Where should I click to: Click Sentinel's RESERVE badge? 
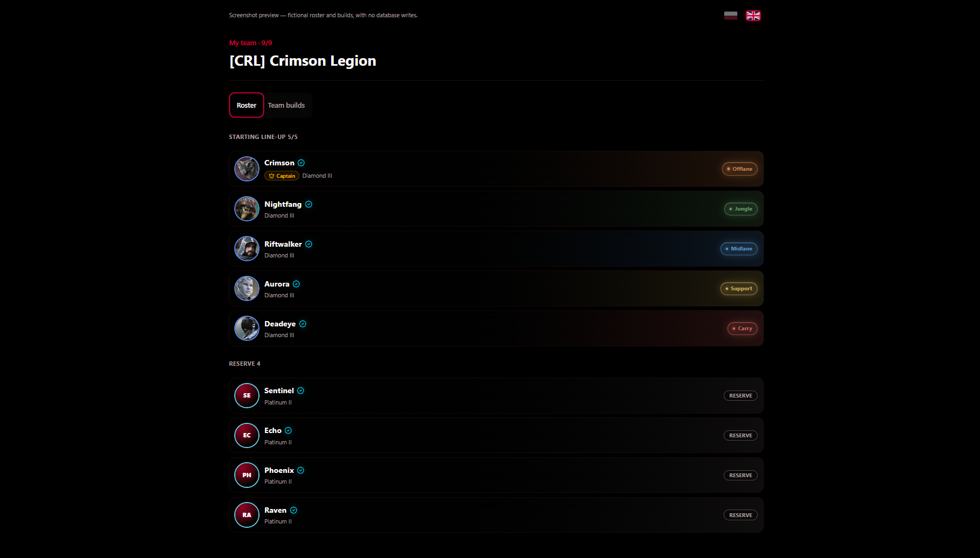pyautogui.click(x=740, y=396)
